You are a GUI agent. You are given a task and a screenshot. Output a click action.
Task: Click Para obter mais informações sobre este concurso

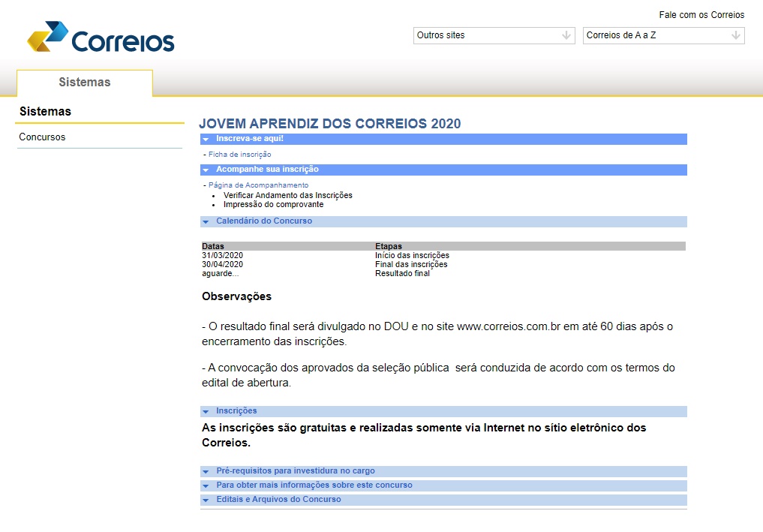(314, 485)
